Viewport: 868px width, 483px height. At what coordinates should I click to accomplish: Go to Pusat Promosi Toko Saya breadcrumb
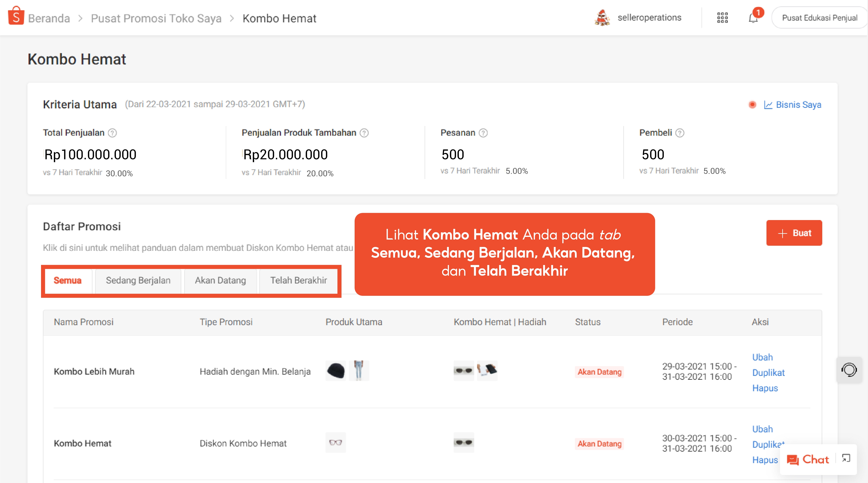coord(156,18)
